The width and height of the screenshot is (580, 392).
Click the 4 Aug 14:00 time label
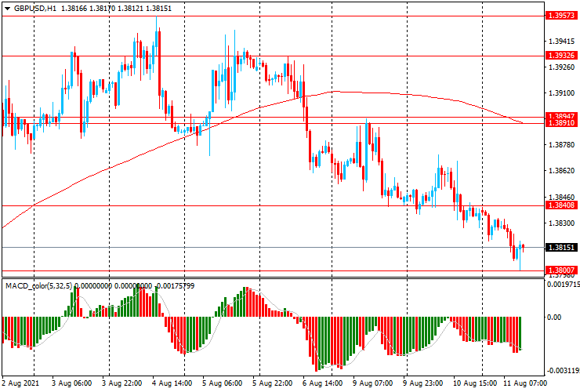click(x=172, y=383)
